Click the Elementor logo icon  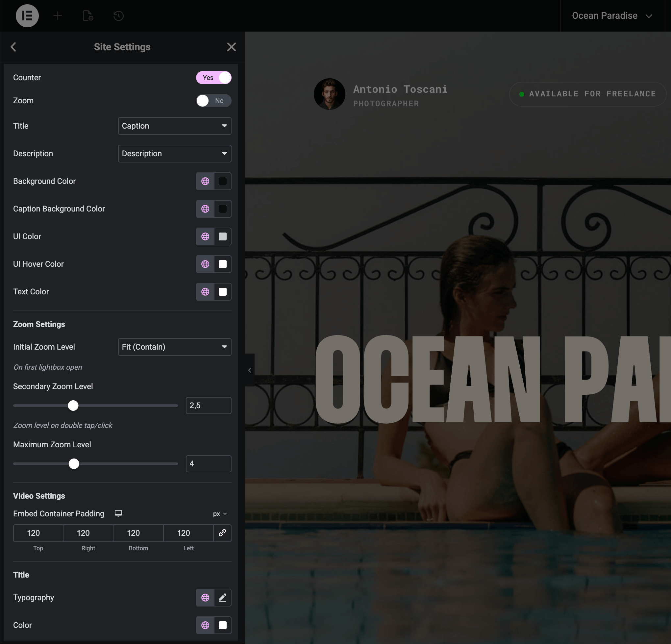point(27,16)
